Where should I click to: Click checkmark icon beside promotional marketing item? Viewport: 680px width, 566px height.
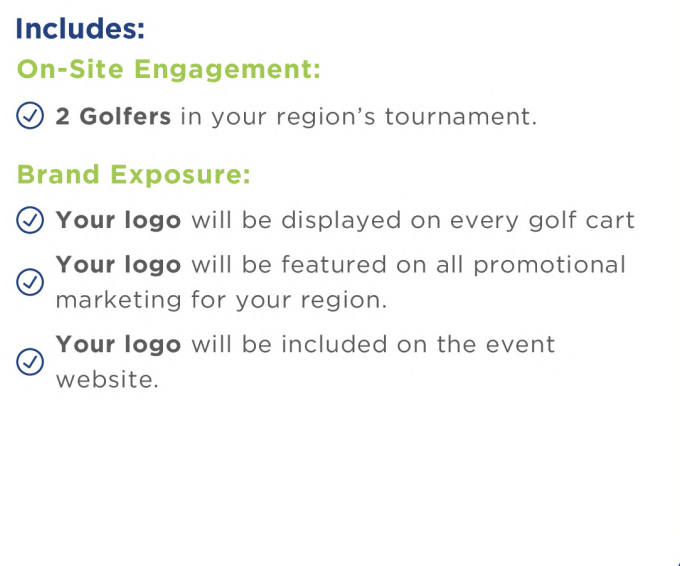coord(30,282)
